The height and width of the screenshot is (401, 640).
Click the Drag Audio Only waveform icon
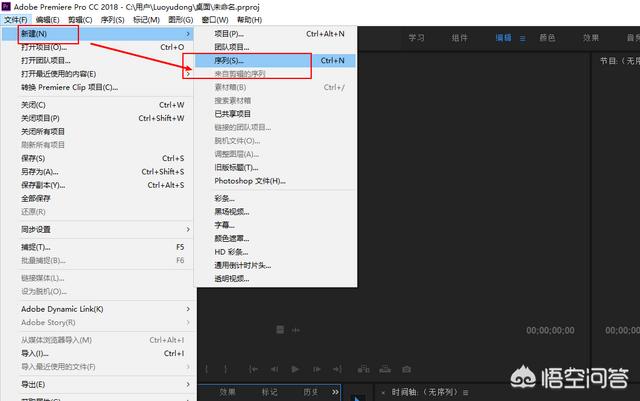pos(296,330)
